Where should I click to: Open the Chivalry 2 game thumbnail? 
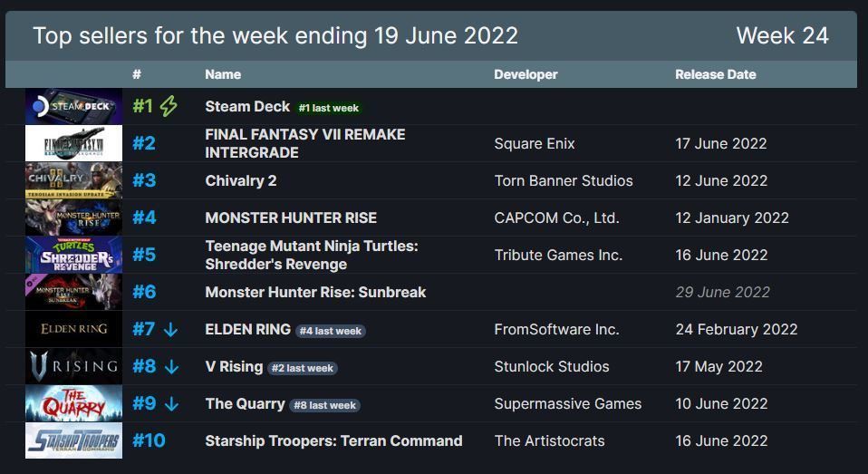pos(73,180)
